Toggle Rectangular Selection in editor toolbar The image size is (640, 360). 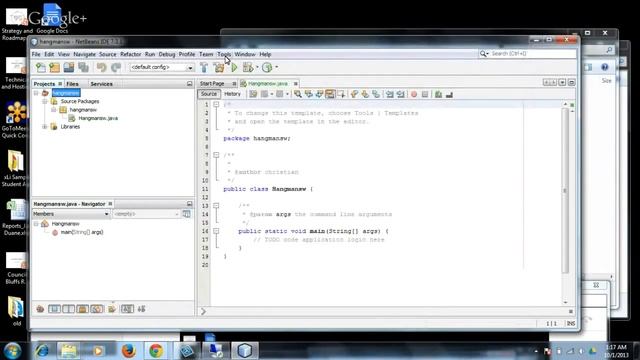pos(341,94)
